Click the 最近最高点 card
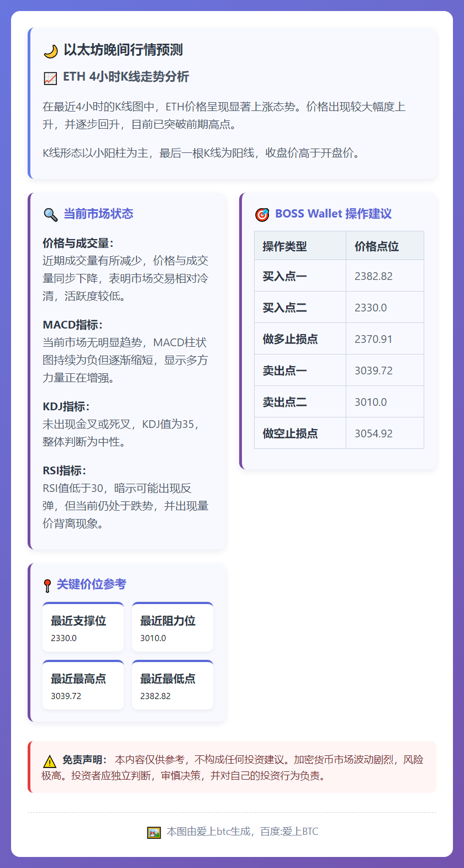464x868 pixels. pyautogui.click(x=83, y=685)
